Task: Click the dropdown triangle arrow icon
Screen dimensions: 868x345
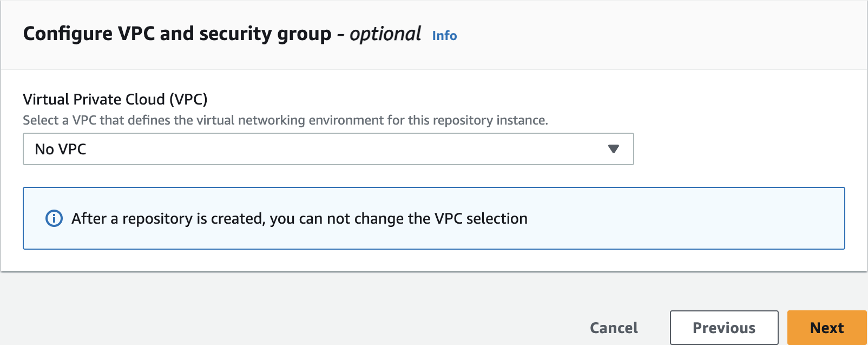Action: click(613, 149)
